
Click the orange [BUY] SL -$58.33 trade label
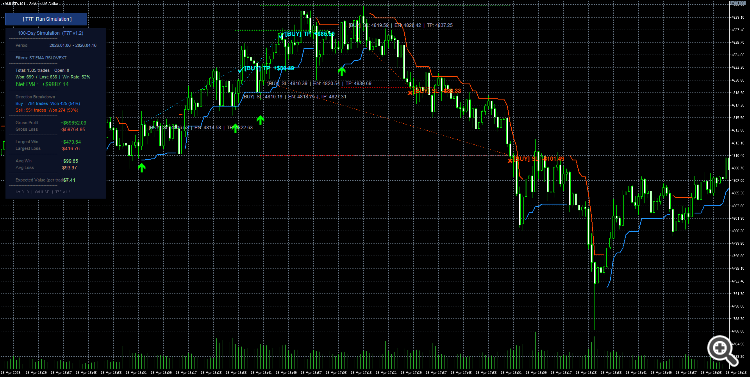coord(438,90)
